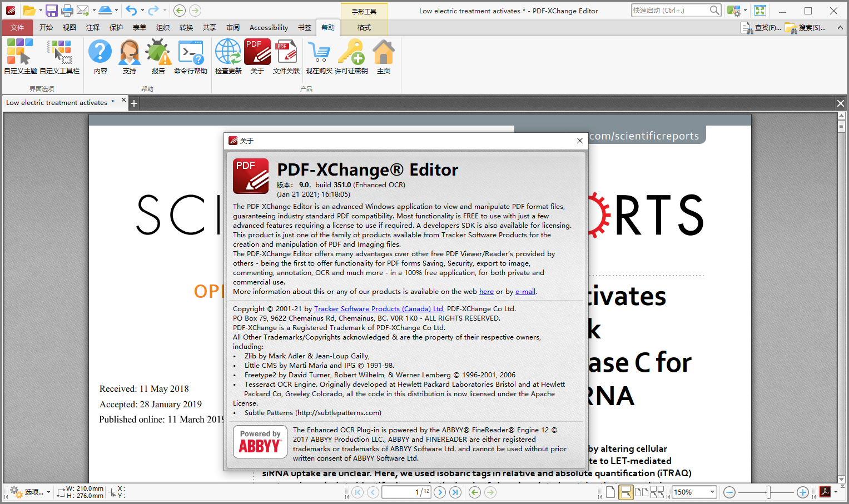Switch to the Accessibility tab
Screen dimensions: 849x504
click(269, 27)
